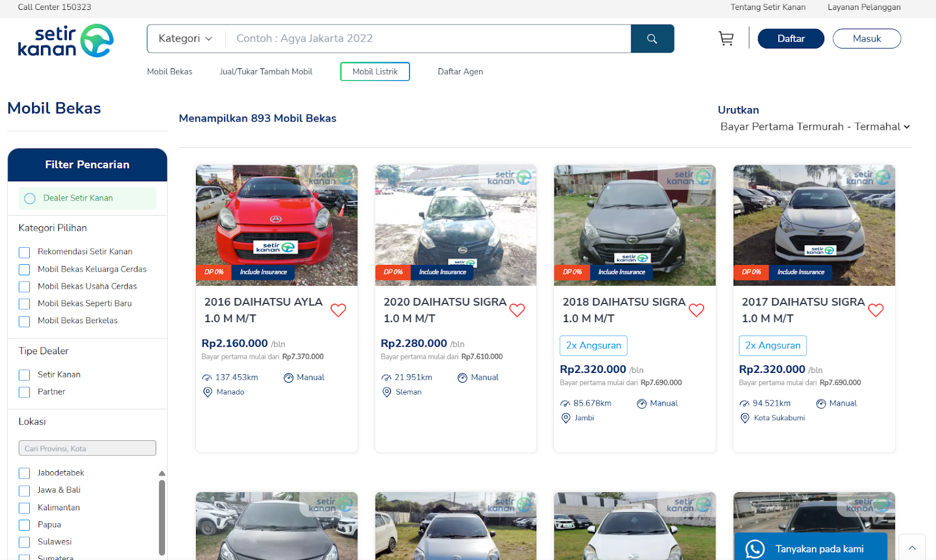This screenshot has width=936, height=560.
Task: Open the shopping cart
Action: [x=726, y=39]
